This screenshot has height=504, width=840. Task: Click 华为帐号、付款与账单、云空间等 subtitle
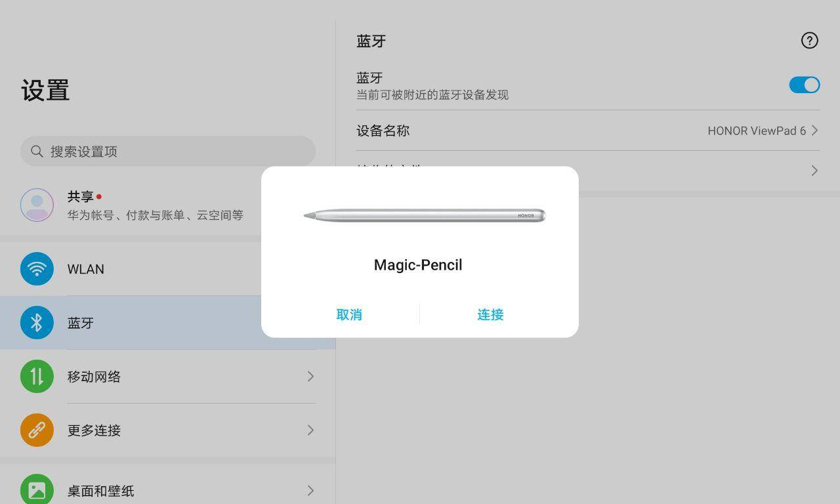pyautogui.click(x=156, y=215)
